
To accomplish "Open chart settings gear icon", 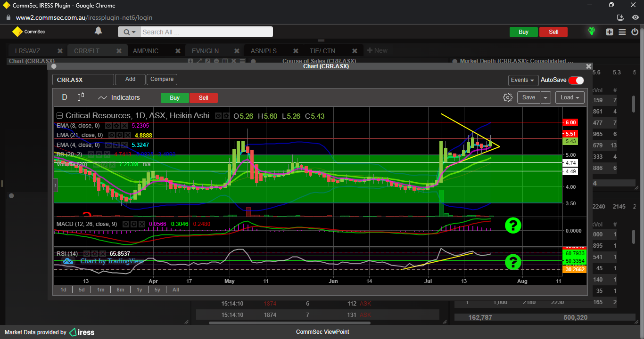I will point(507,97).
